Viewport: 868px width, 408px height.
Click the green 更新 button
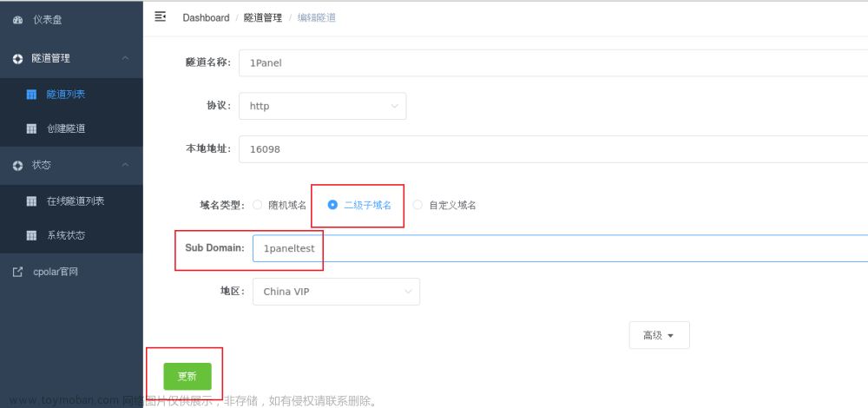coord(187,377)
